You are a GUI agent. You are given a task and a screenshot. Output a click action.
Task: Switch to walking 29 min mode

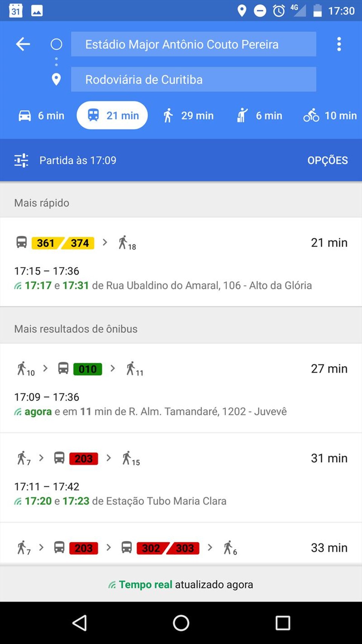(189, 116)
